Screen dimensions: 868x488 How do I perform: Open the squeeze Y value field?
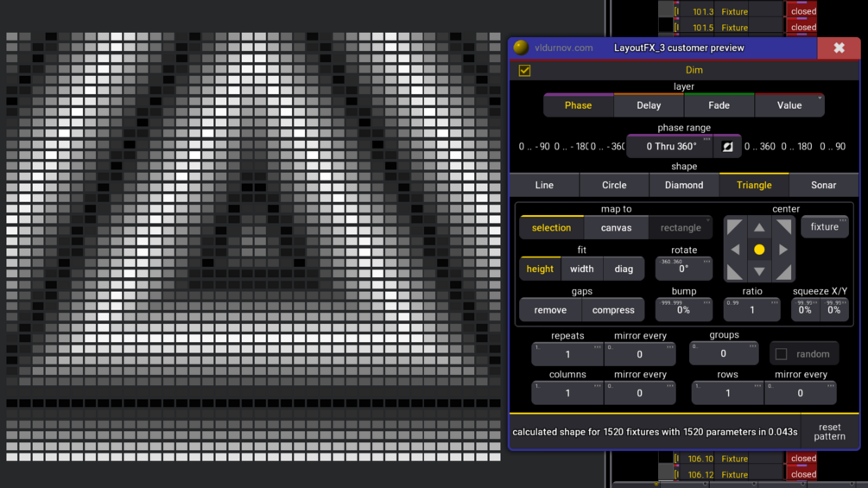point(834,310)
